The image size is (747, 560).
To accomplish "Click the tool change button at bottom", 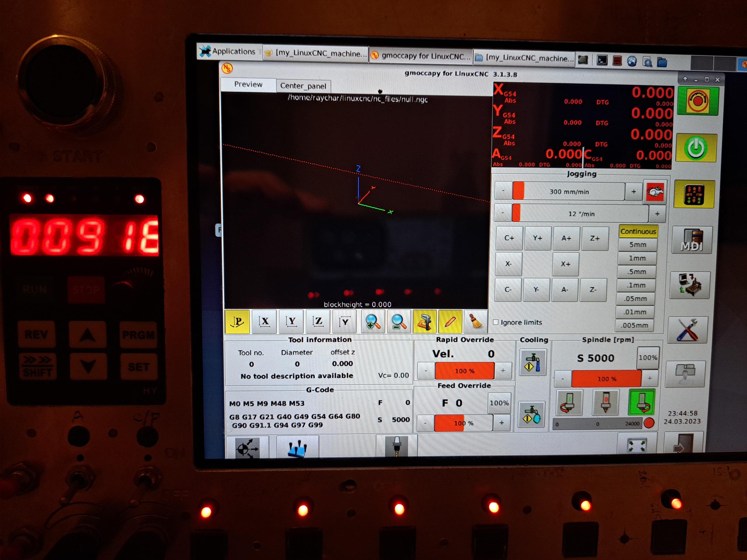I will pyautogui.click(x=397, y=446).
